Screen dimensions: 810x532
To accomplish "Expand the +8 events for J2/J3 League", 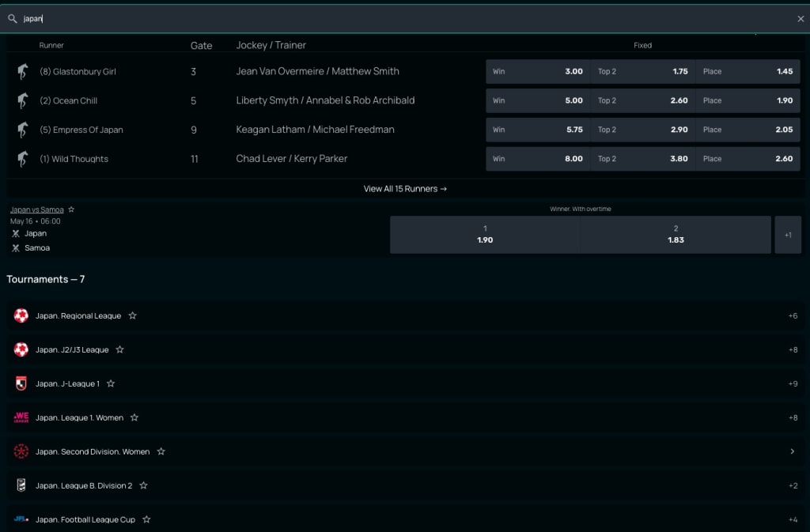I will coord(793,350).
